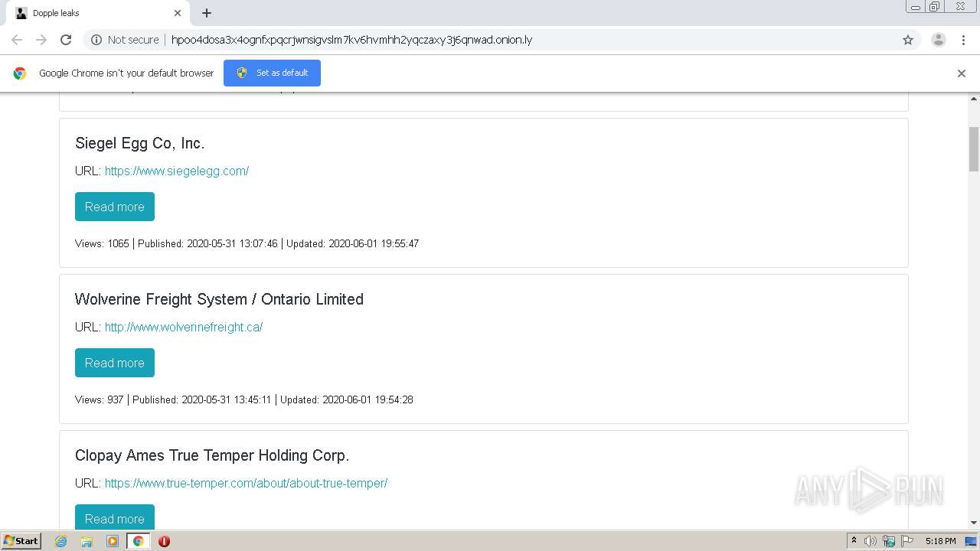Click the Views: 937 stats line

coord(244,399)
